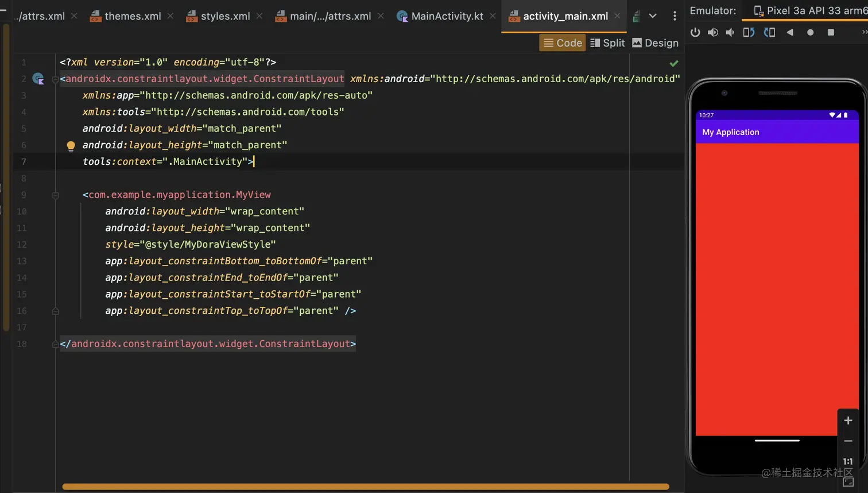Select the Pixel 3a API 33 emulator tab

click(809, 10)
